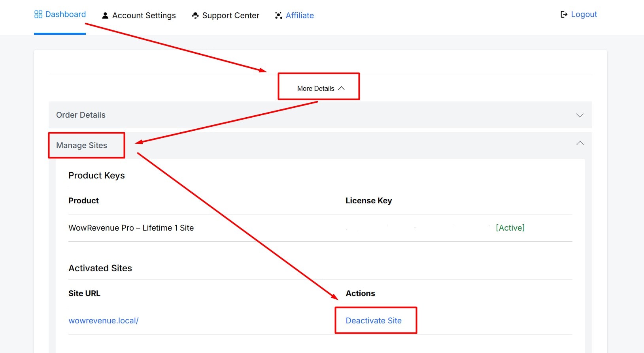644x353 pixels.
Task: Switch to the Affiliate tab
Action: [295, 16]
